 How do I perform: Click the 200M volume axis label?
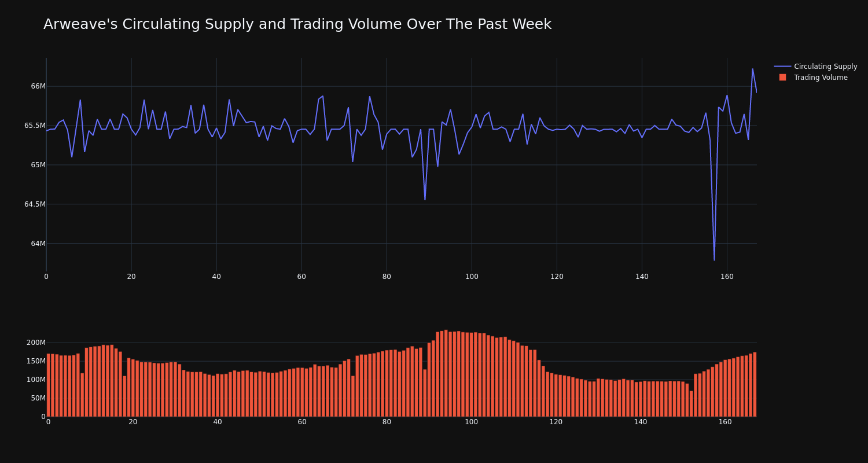36,343
